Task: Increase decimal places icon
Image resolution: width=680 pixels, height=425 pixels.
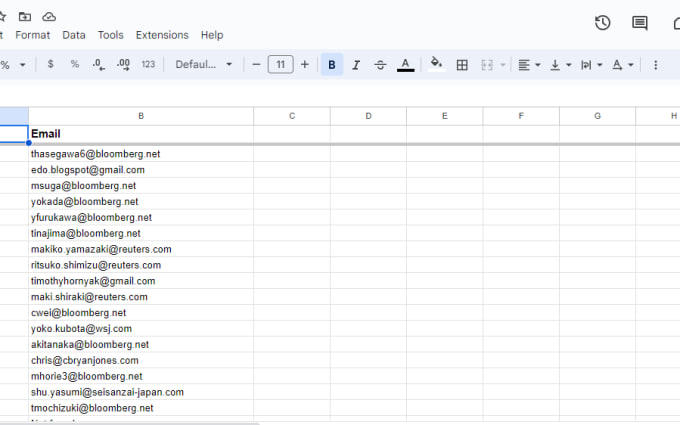Action: (123, 64)
